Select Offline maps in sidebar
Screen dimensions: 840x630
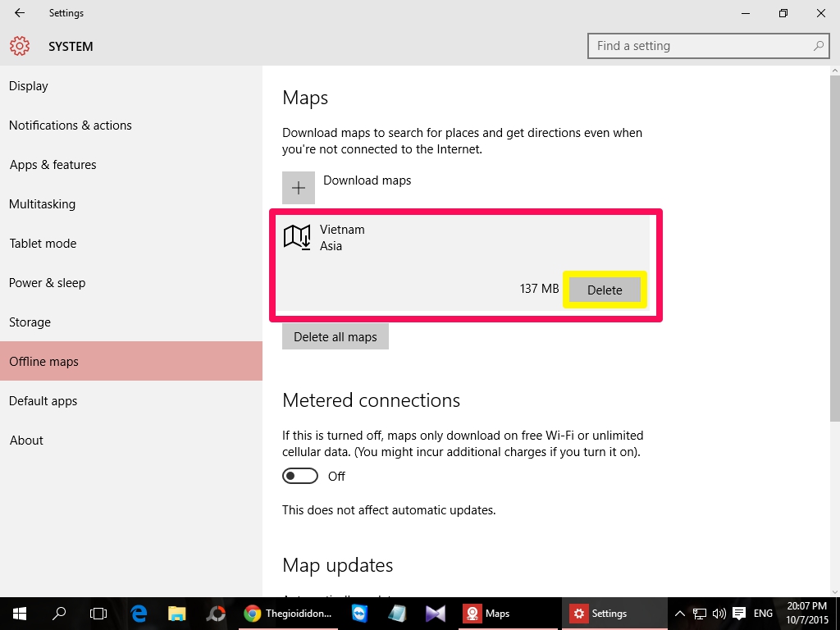(131, 361)
